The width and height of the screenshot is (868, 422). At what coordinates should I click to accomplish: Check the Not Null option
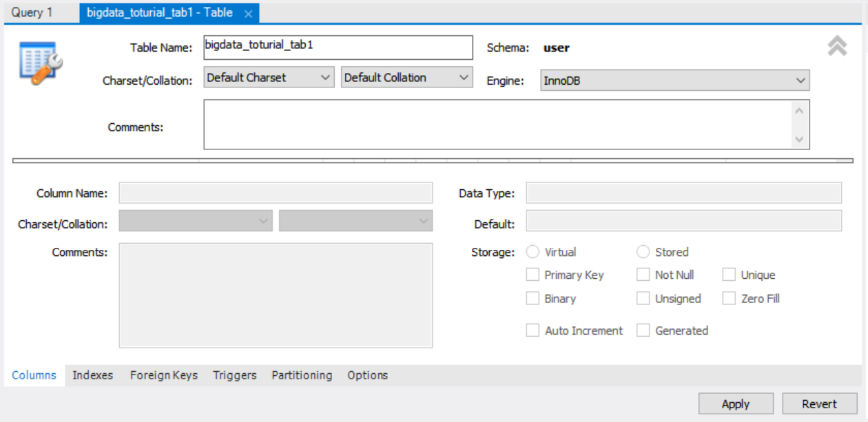point(643,275)
